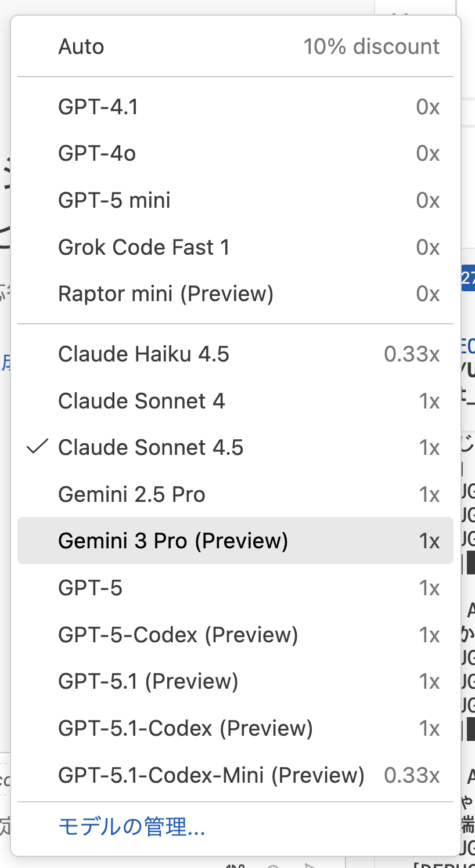
Task: Open the モデルの管理... link
Action: click(x=132, y=827)
